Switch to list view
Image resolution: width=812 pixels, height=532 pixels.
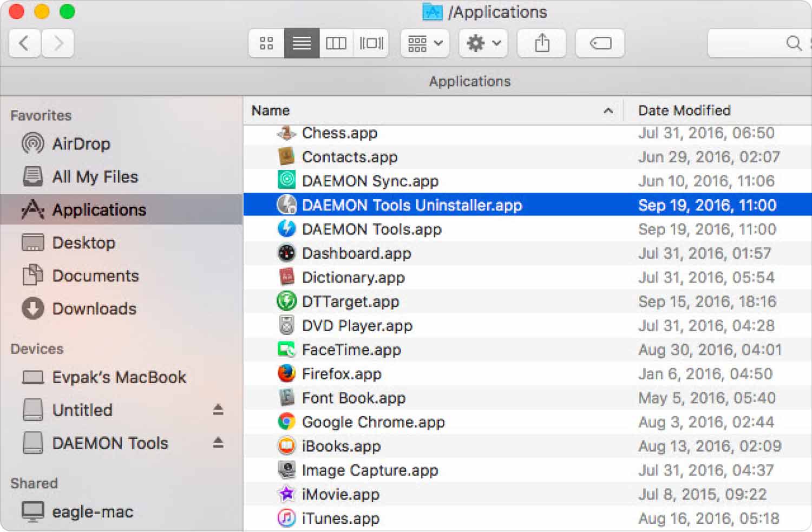302,43
